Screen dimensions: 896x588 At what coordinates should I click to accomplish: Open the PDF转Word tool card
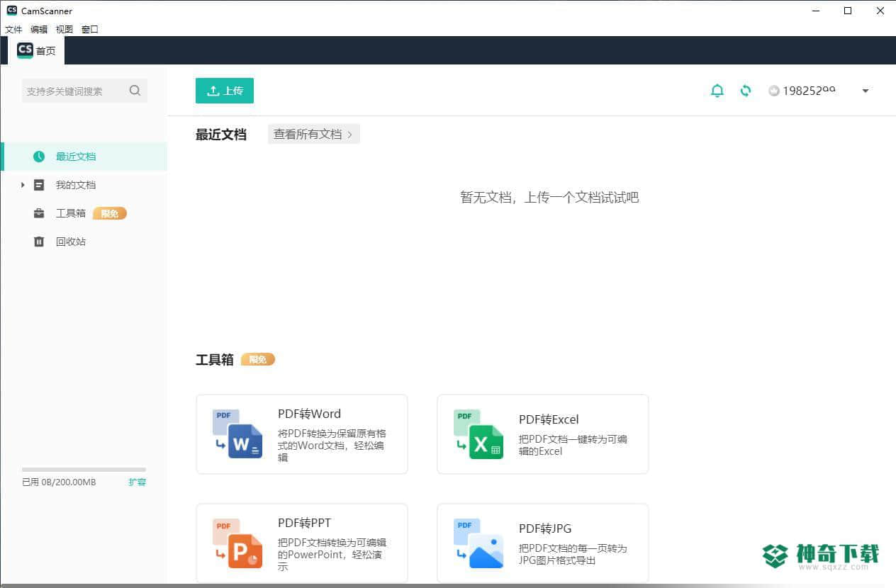coord(302,434)
